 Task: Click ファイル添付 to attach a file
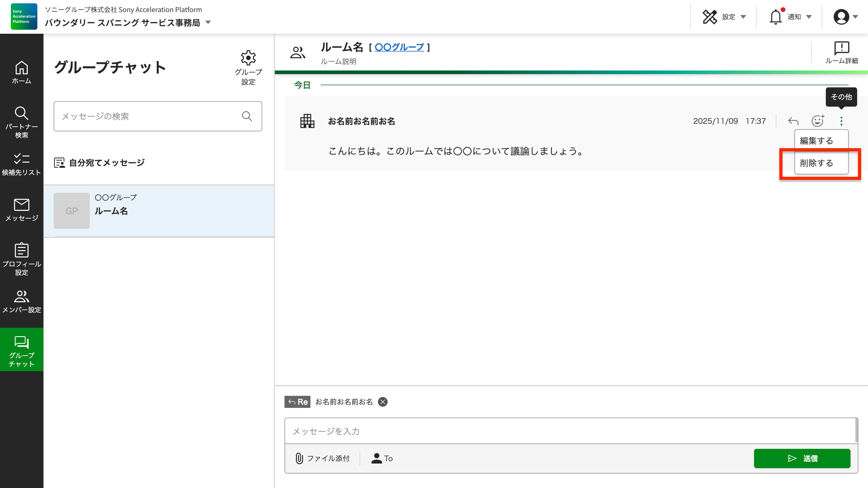tap(322, 458)
